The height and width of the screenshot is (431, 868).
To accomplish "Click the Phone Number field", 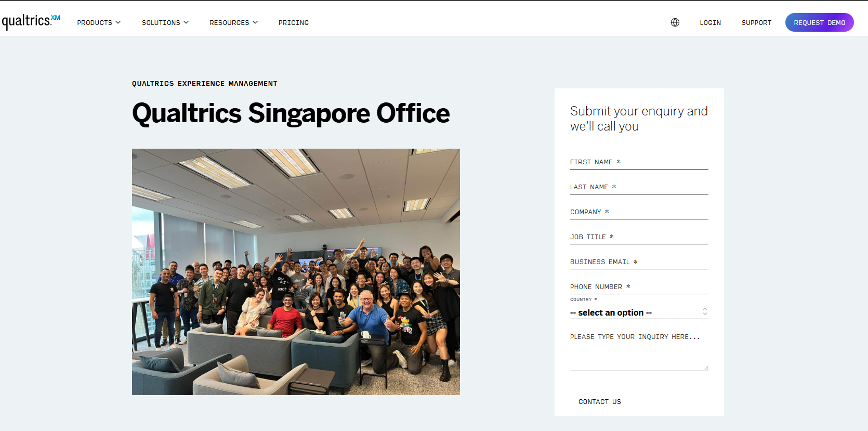I will pyautogui.click(x=638, y=287).
